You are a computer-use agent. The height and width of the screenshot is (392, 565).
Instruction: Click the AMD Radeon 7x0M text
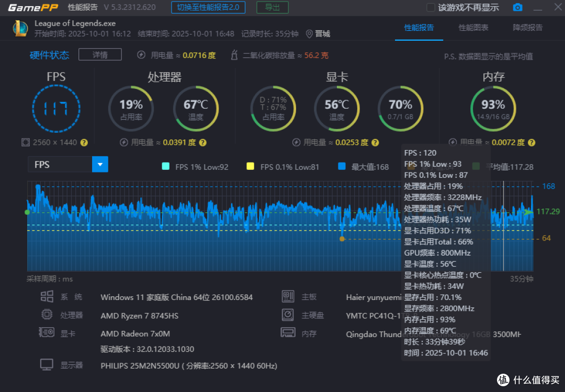point(135,333)
